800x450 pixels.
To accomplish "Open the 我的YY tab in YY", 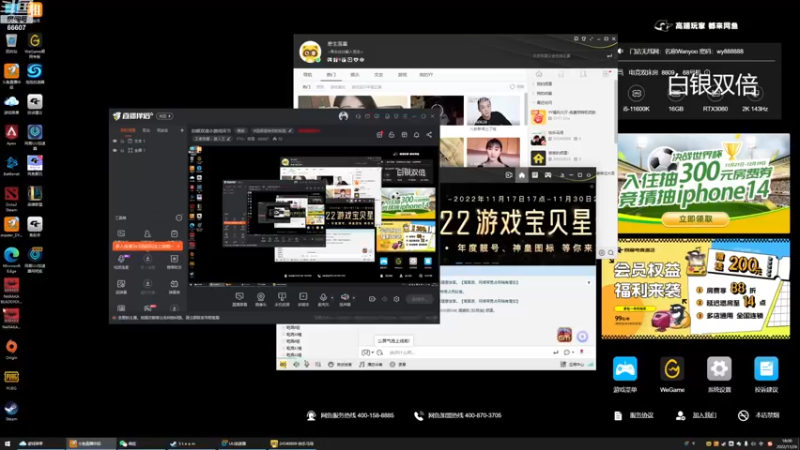I will click(427, 74).
